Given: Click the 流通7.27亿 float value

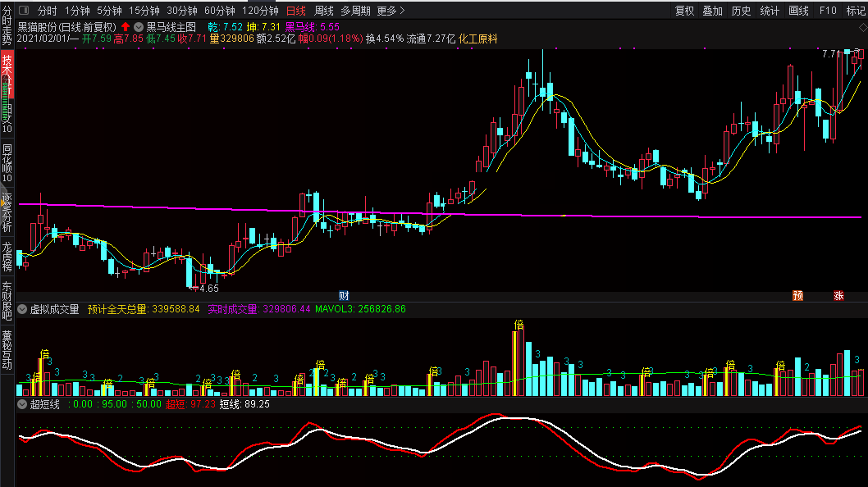Looking at the screenshot, I should (x=431, y=39).
